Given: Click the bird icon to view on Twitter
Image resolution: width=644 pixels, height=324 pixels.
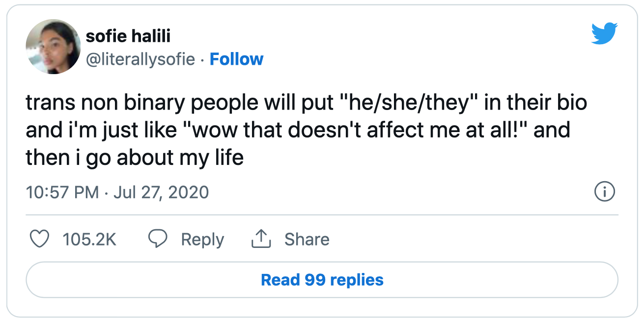Looking at the screenshot, I should pyautogui.click(x=603, y=33).
